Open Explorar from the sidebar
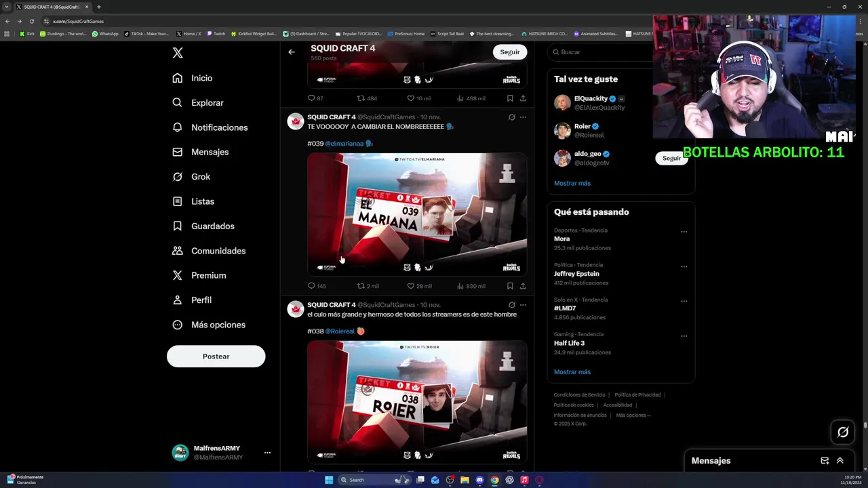 pos(198,102)
